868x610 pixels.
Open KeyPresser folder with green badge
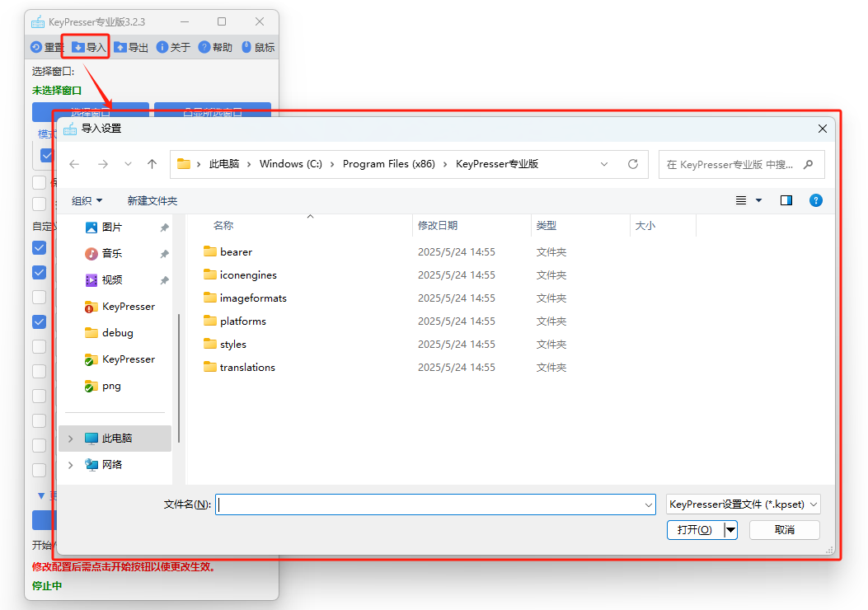pyautogui.click(x=120, y=359)
